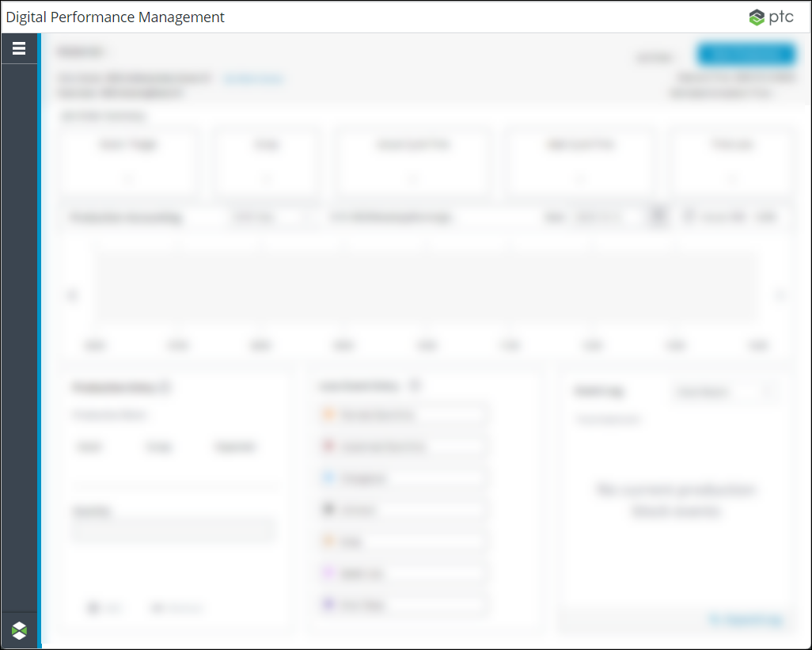Click the Digital Performance Management title

115,17
